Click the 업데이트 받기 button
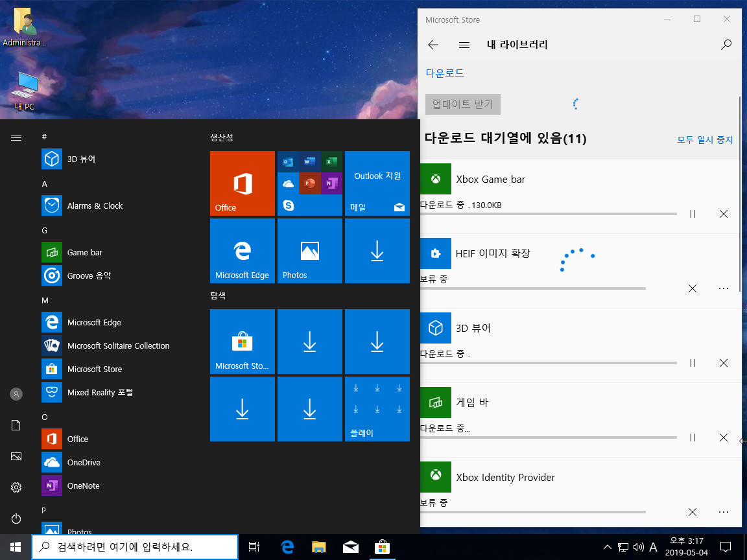Screen dimensions: 747x560 [462, 104]
